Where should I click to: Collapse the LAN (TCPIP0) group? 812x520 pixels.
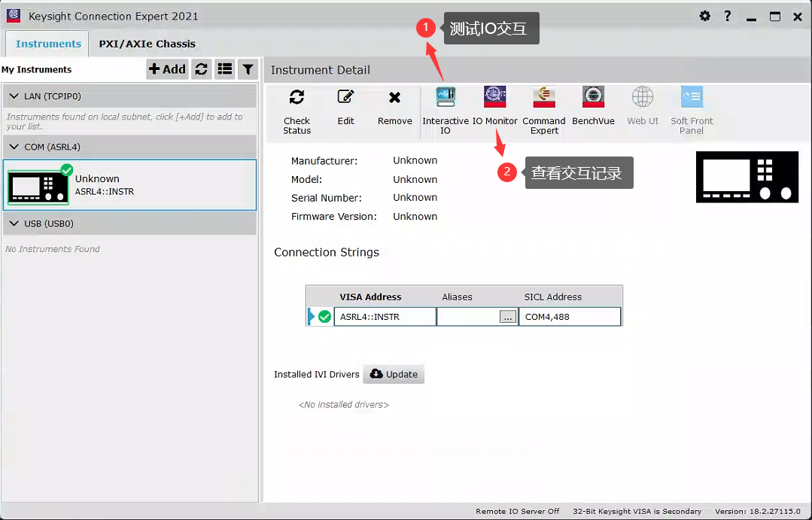pyautogui.click(x=14, y=96)
